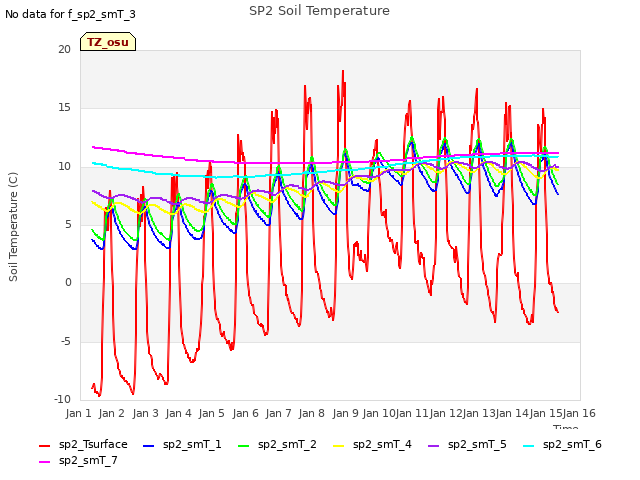Toggle sp2_smT_2 legend label

click(287, 444)
